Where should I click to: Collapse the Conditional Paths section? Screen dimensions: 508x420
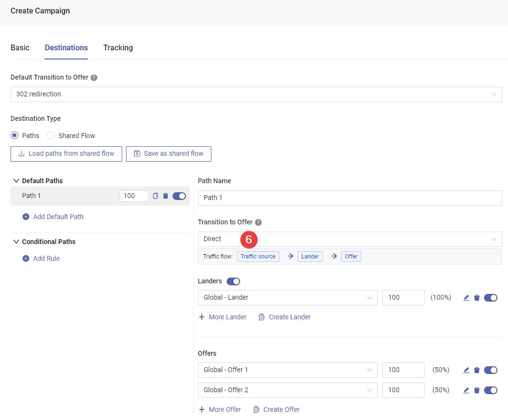[16, 242]
